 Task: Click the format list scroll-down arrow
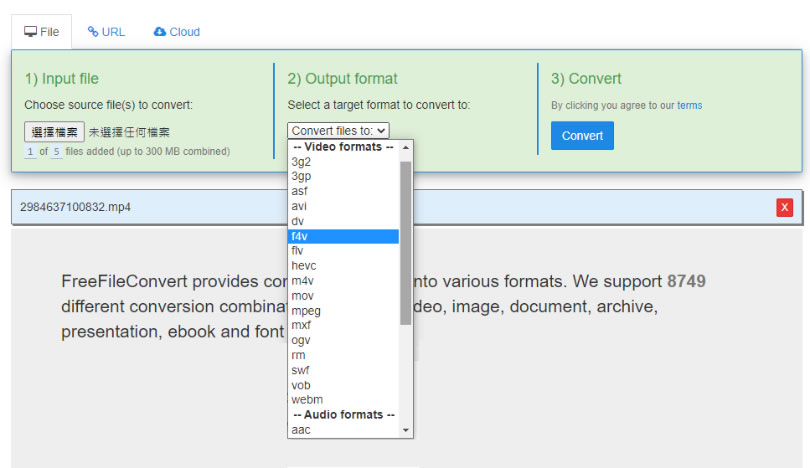coord(406,430)
